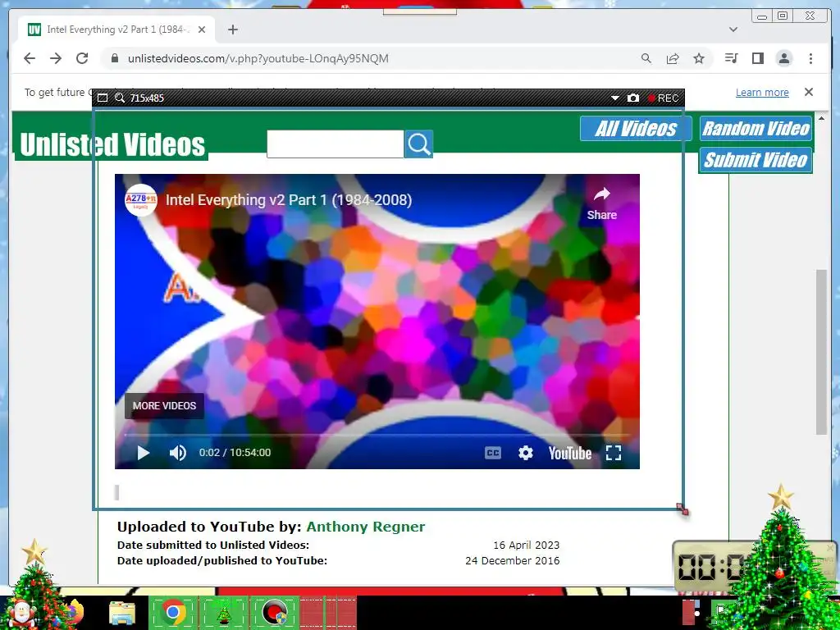Image resolution: width=840 pixels, height=630 pixels.
Task: Seek on the video progress bar
Action: [x=377, y=435]
